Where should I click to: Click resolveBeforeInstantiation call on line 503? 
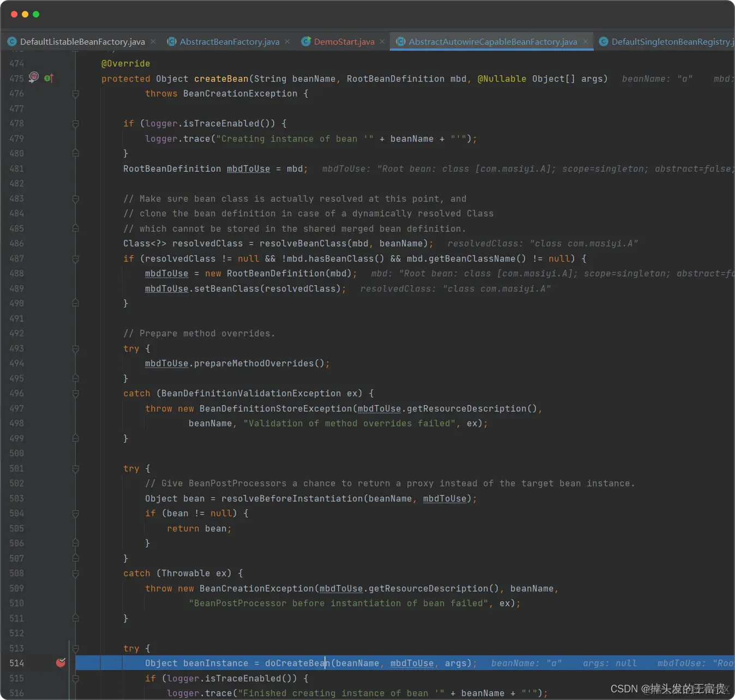tap(292, 498)
